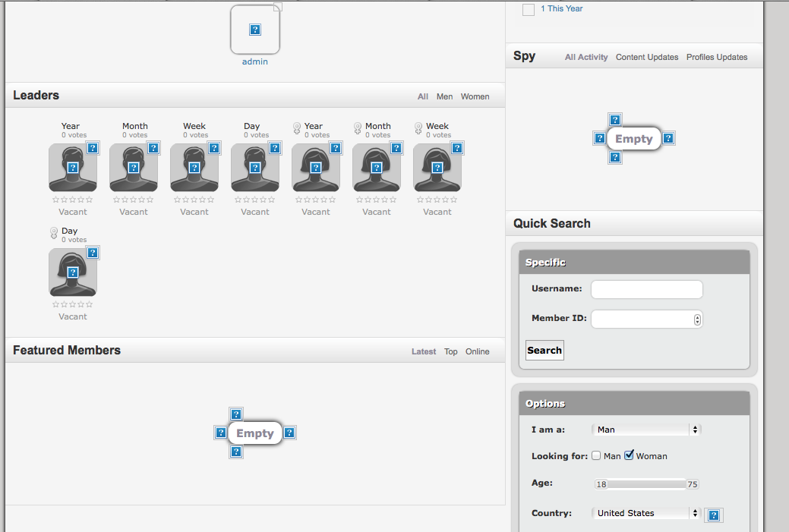Click the female Week leader avatar
The image size is (789, 532).
point(437,168)
